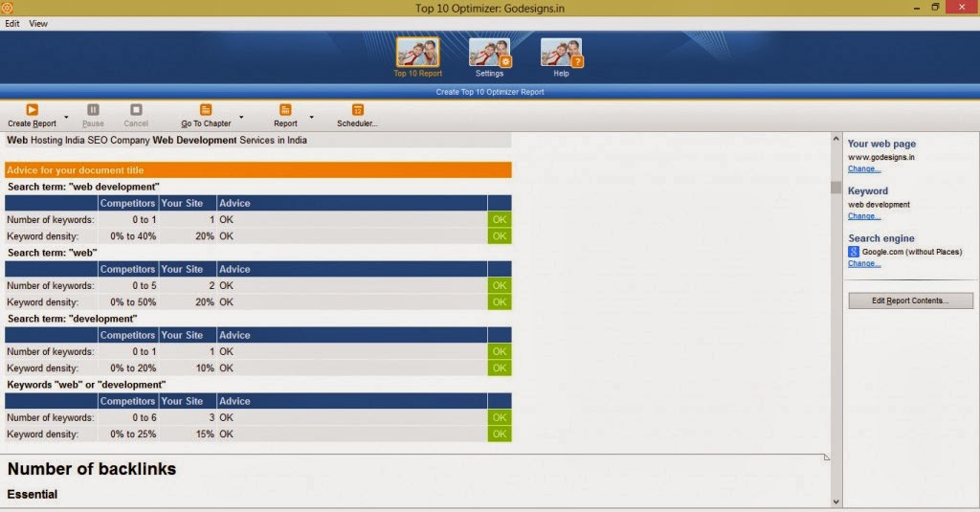Open the Edit menu
Viewport: 980px width, 512px height.
[x=11, y=24]
